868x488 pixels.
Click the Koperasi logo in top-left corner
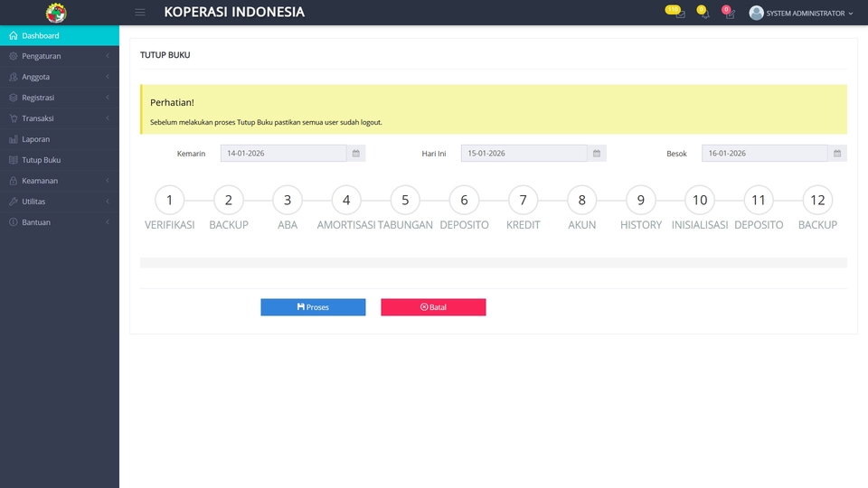click(56, 13)
